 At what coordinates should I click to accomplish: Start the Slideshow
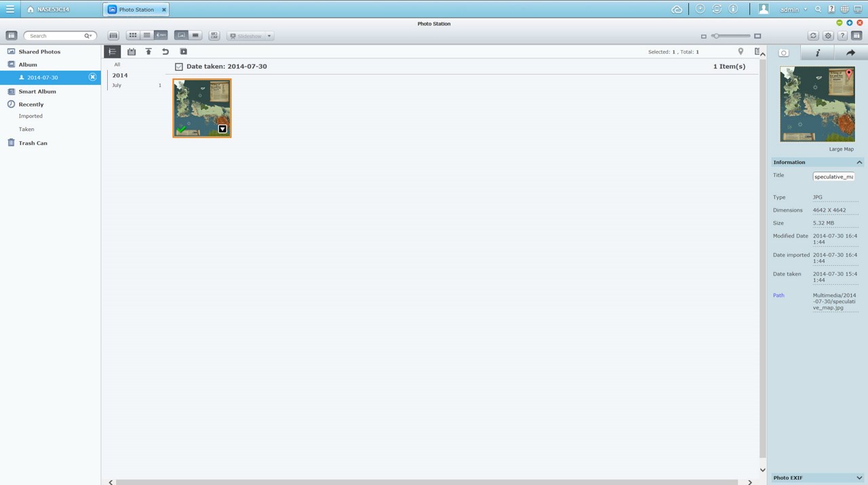pyautogui.click(x=246, y=35)
